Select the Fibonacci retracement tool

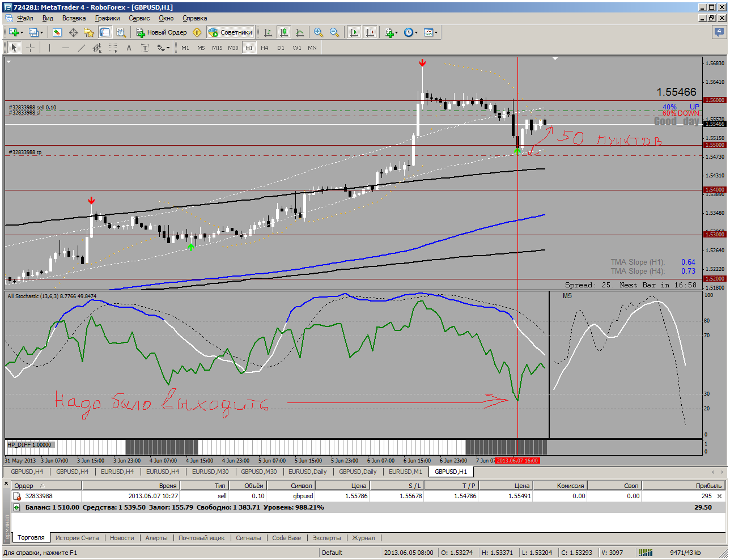click(113, 48)
